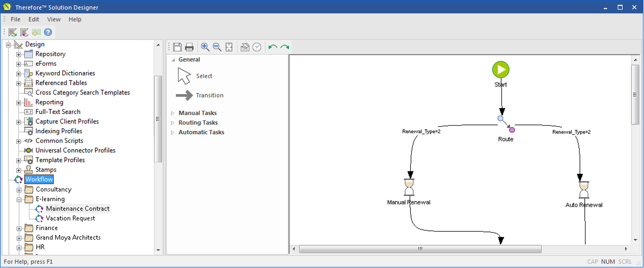Open the View menu

pos(54,19)
